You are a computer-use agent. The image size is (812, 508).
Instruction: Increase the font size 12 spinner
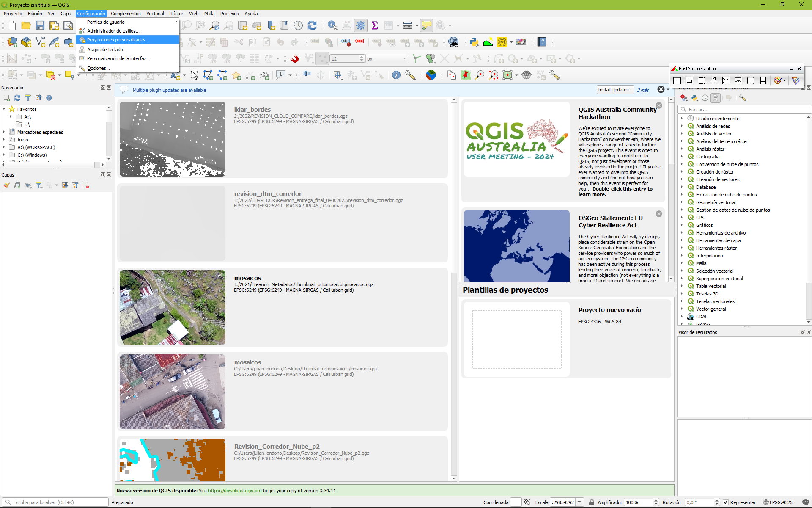(362, 57)
